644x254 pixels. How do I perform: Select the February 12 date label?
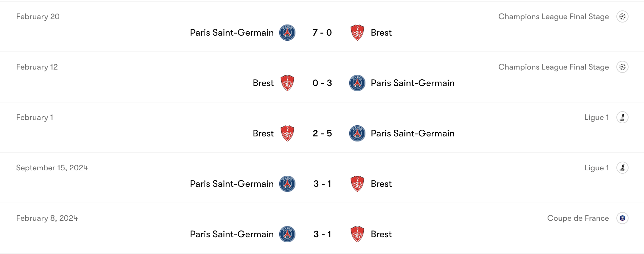pos(37,67)
